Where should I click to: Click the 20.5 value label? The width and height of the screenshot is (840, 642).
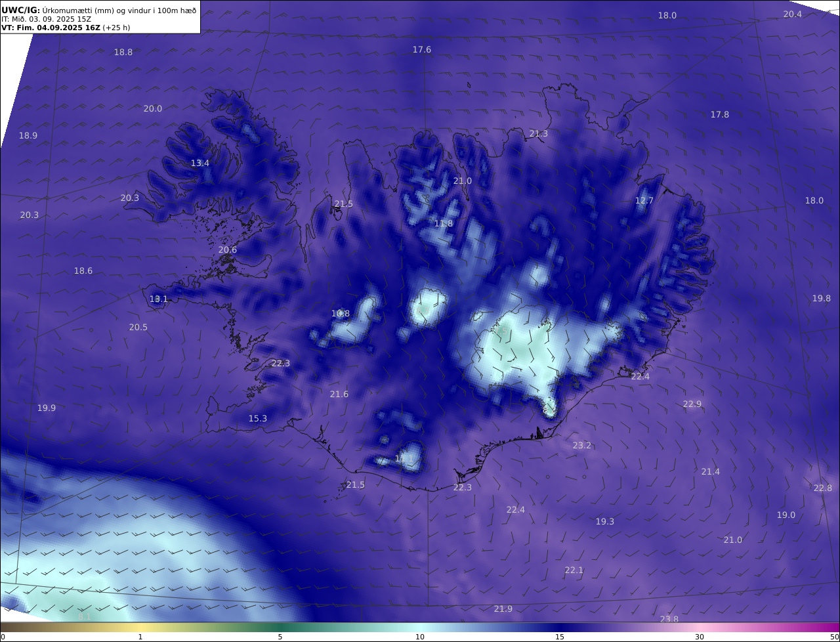138,327
